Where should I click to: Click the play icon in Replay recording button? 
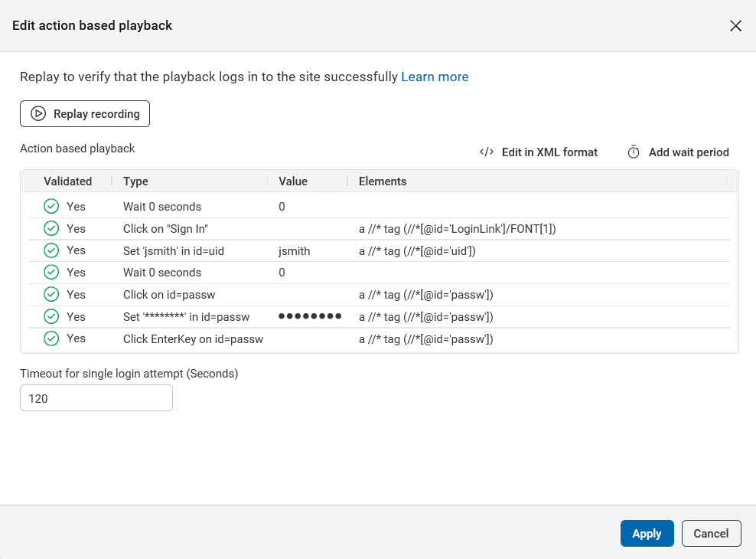click(37, 113)
